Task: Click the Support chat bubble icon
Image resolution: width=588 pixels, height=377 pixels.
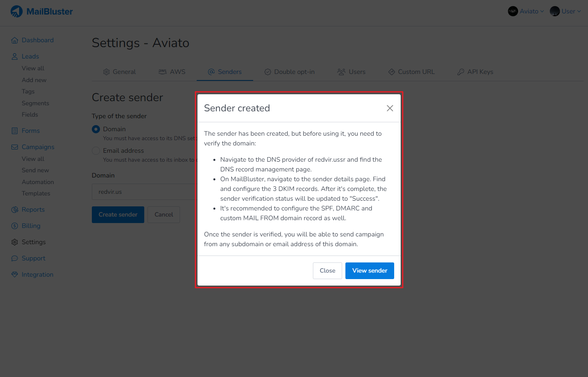Action: pyautogui.click(x=15, y=258)
